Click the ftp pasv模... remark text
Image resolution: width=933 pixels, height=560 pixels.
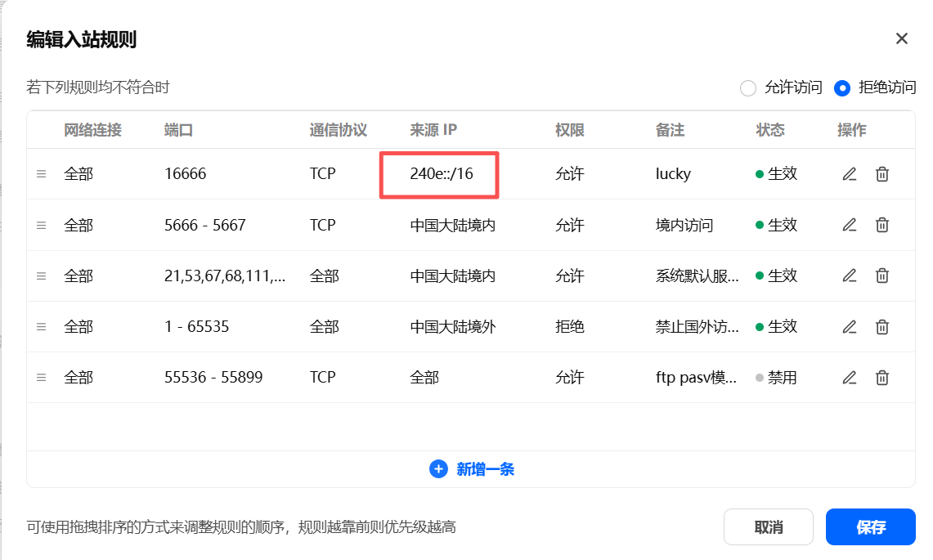pos(696,378)
